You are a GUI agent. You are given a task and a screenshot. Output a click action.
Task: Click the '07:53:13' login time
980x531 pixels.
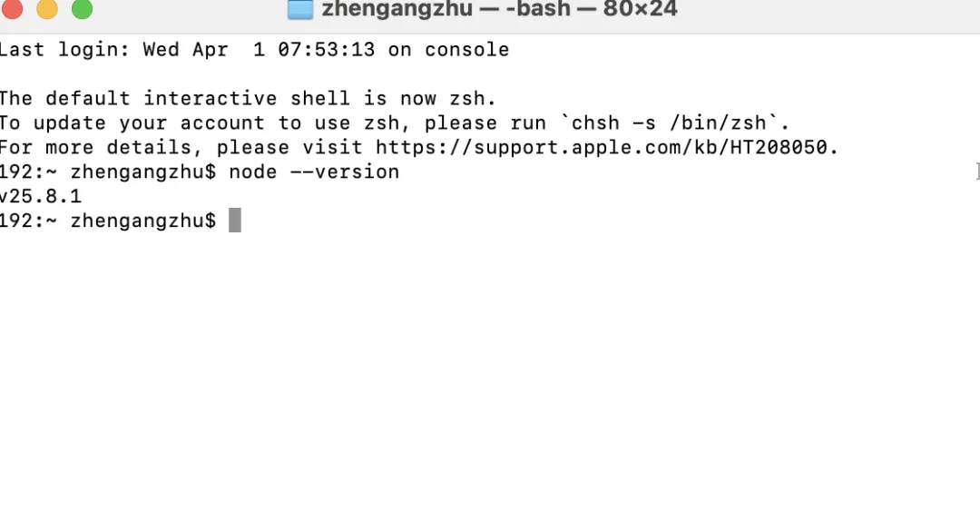pos(327,49)
